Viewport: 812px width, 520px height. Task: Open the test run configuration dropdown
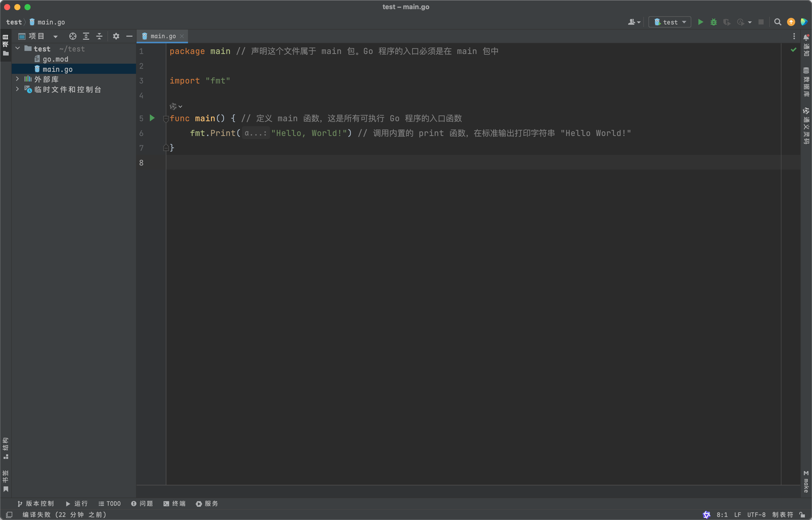pos(670,22)
